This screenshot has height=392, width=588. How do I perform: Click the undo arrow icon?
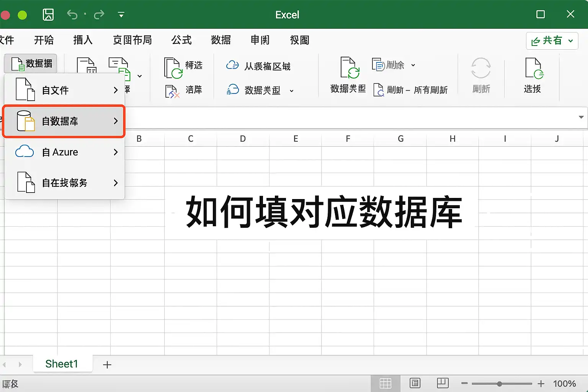72,15
